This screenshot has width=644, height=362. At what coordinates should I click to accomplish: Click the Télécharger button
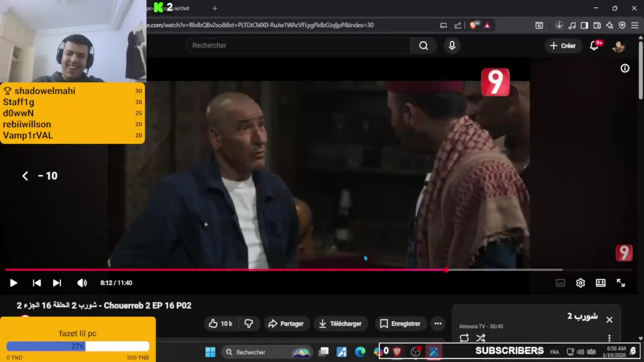341,324
